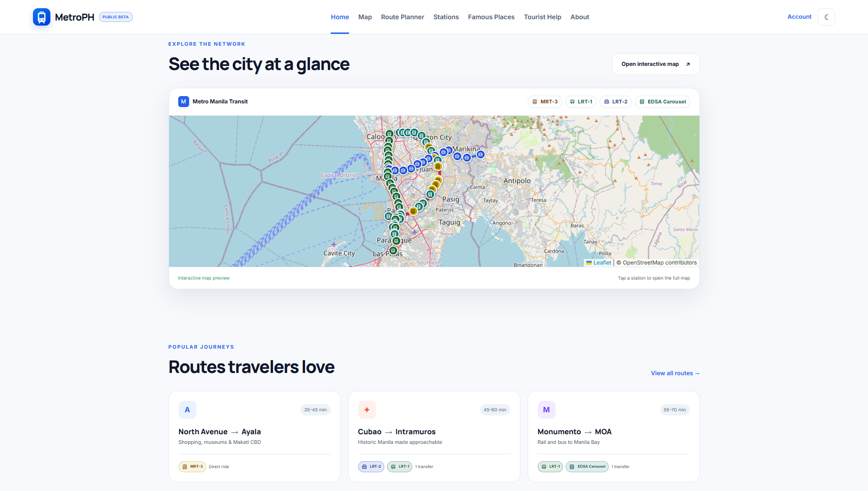
Task: Toggle the EDSA Carousel legend chip
Action: tap(662, 102)
